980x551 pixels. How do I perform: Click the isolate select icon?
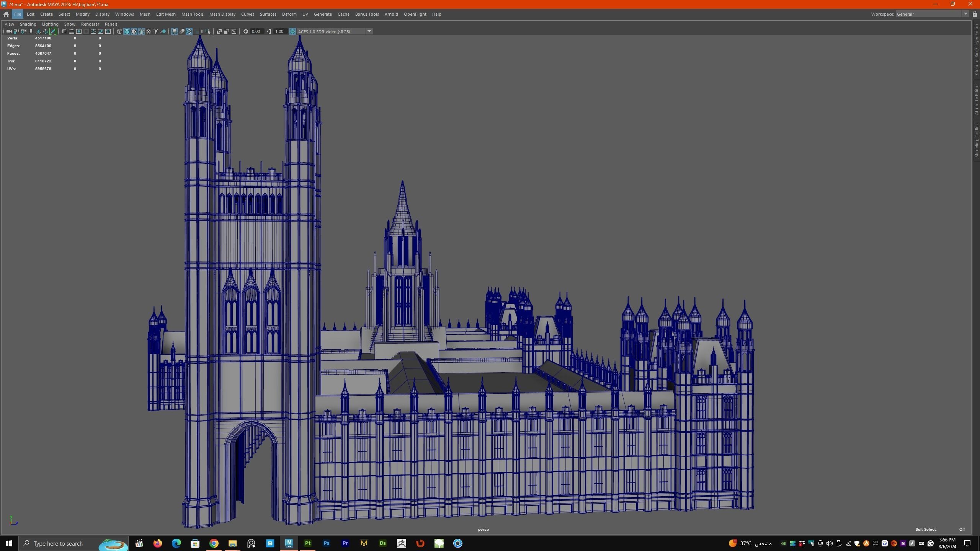tap(208, 31)
